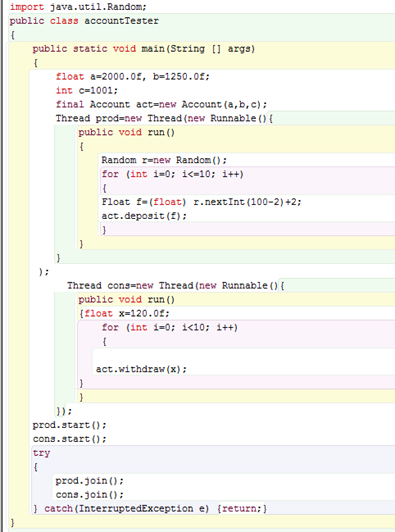Click Thread prod=new Thread line

pos(165,118)
